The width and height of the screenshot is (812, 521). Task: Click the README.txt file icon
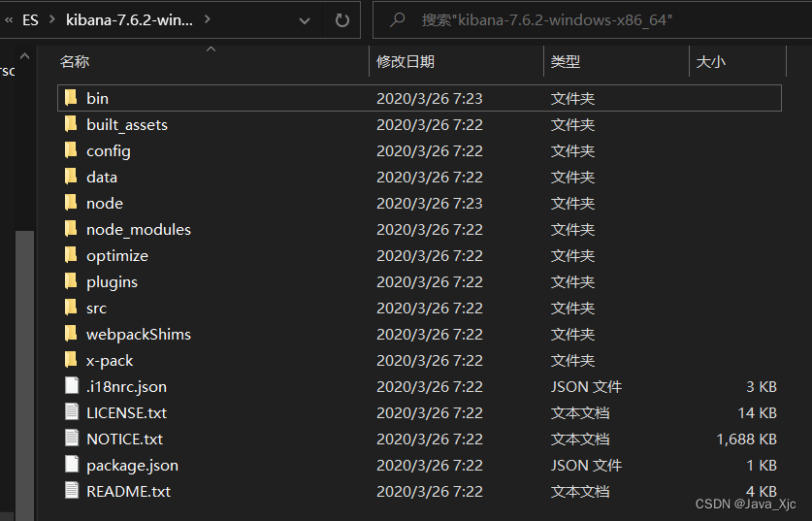(x=72, y=491)
